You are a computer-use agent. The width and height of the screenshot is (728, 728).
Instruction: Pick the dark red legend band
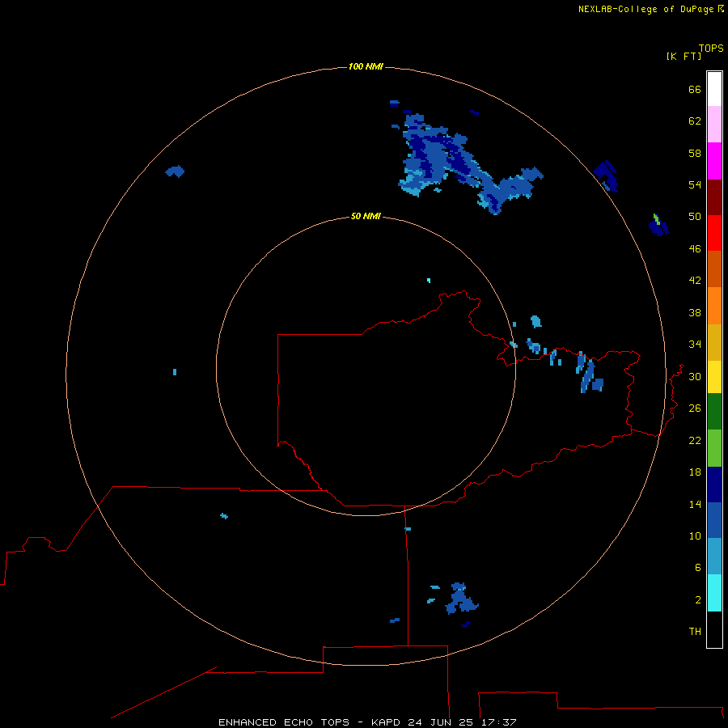714,197
